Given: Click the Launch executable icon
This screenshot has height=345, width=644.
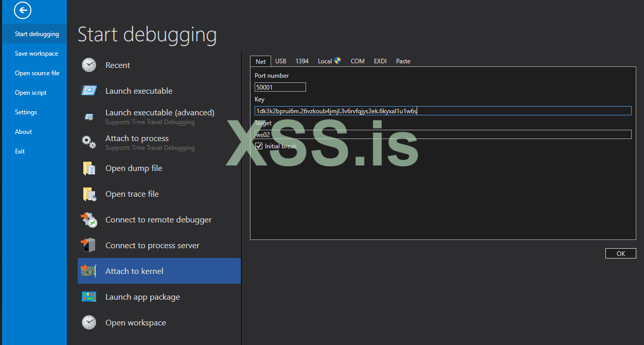Looking at the screenshot, I should 89,91.
